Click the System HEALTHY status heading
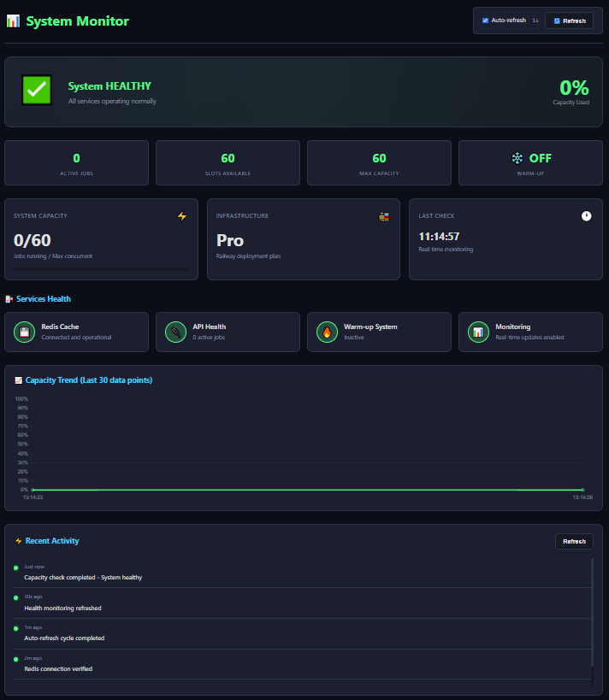Viewport: 609px width, 700px height. [109, 86]
